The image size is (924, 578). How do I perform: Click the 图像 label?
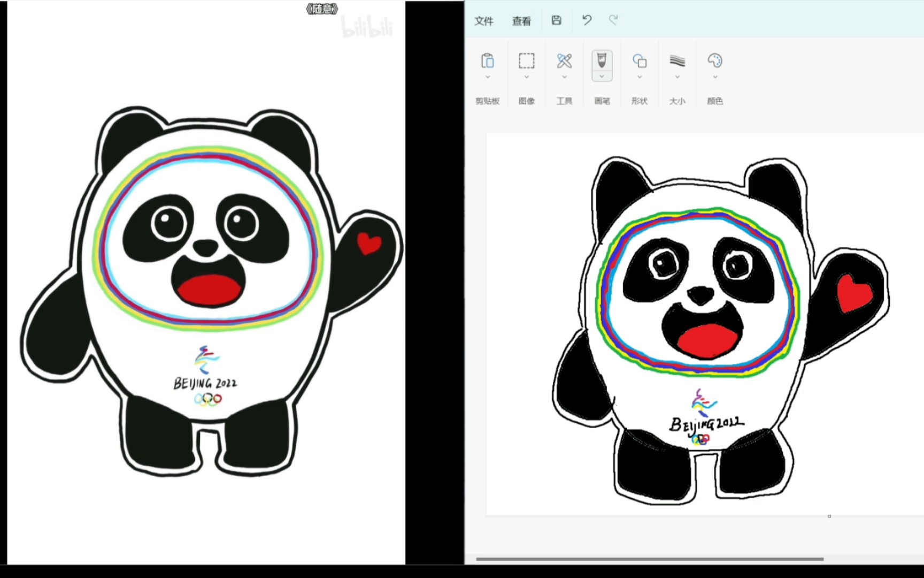pos(527,101)
